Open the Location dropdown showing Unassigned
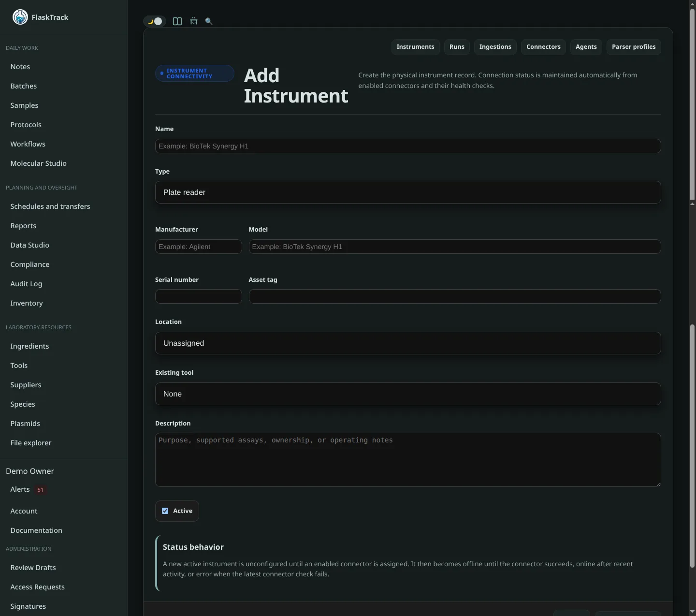Viewport: 696px width, 616px height. point(408,343)
